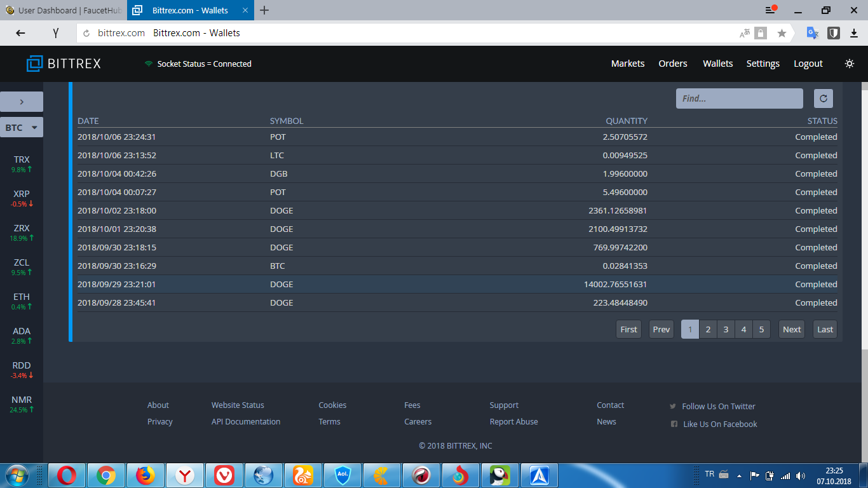Viewport: 868px width, 488px height.
Task: Click Like Us On Facebook
Action: tap(714, 424)
